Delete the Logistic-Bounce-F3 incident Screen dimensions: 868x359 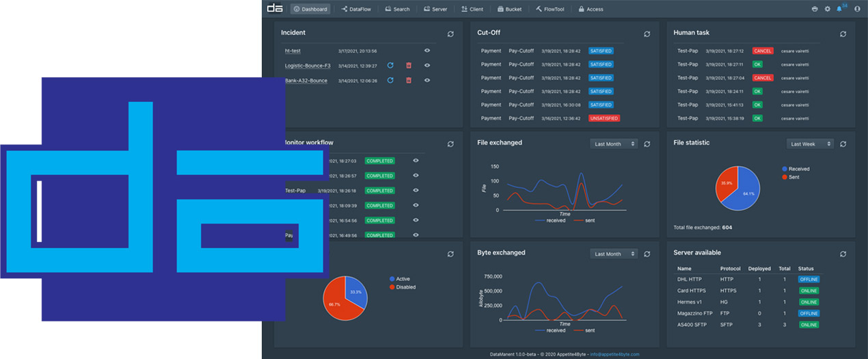point(409,66)
